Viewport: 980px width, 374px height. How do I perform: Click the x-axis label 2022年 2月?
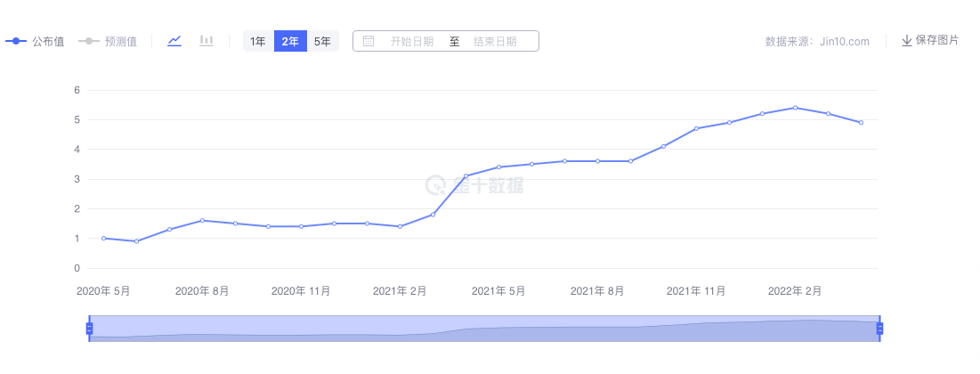795,291
